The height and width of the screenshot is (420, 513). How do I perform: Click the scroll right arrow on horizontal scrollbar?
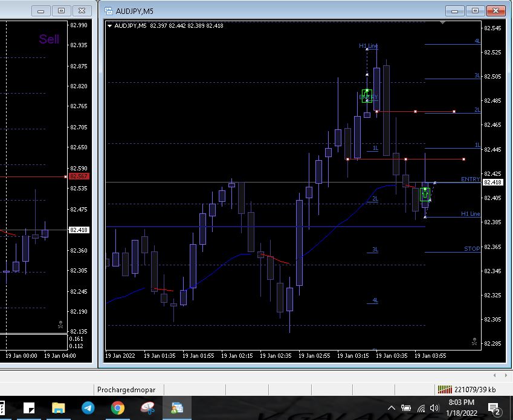click(x=505, y=375)
